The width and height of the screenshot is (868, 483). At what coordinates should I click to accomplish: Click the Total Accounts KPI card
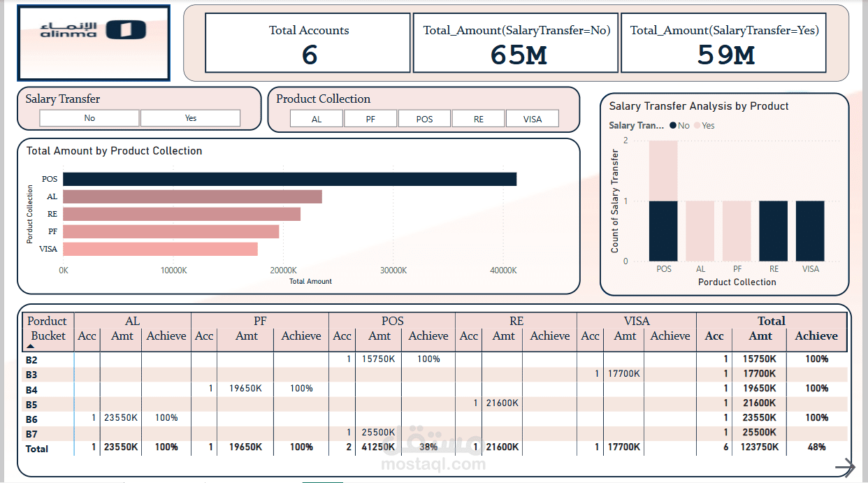point(308,42)
